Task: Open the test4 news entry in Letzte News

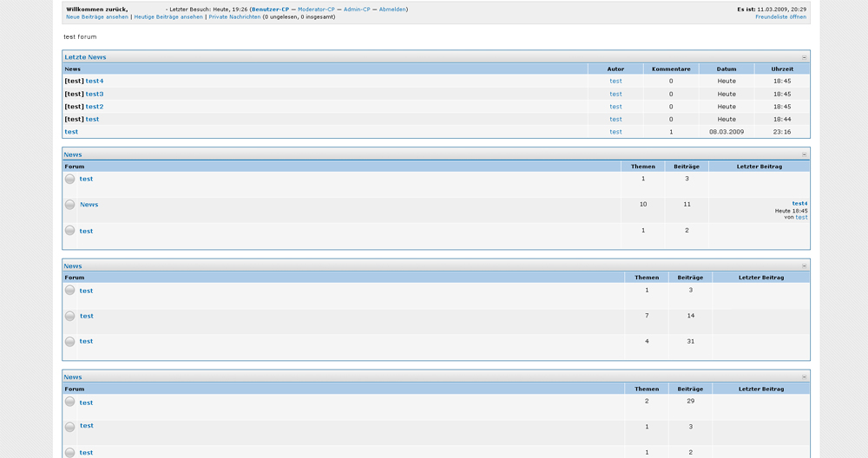Action: pyautogui.click(x=95, y=81)
